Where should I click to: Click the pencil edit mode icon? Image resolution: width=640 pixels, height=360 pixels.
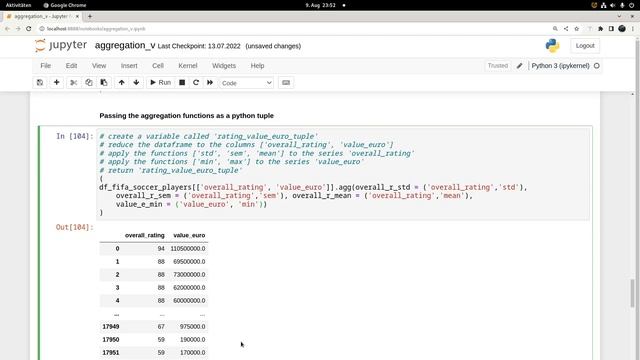click(519, 66)
